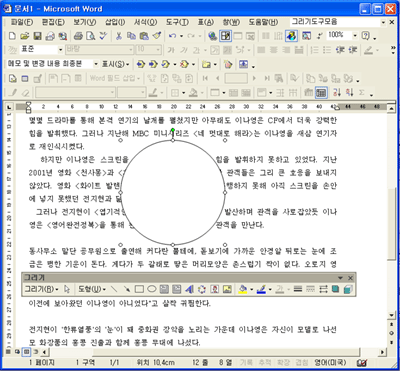Apply shadow style to shape
Viewport: 400px width, 371px height.
point(335,289)
